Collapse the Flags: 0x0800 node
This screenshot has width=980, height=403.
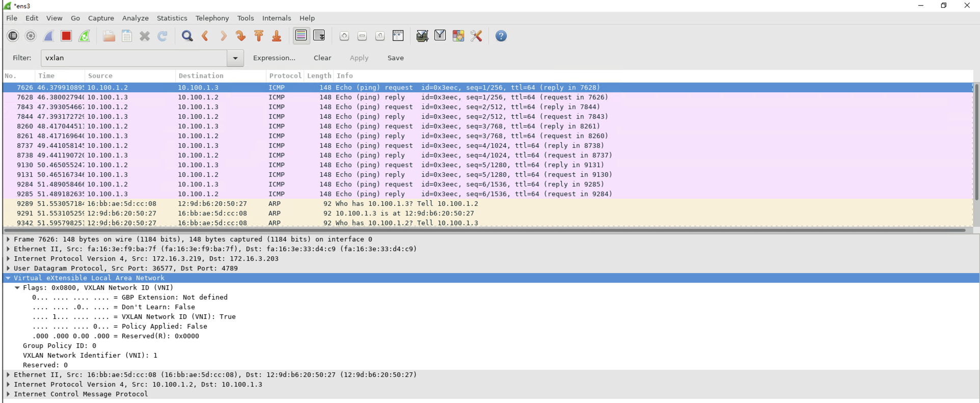pyautogui.click(x=17, y=288)
